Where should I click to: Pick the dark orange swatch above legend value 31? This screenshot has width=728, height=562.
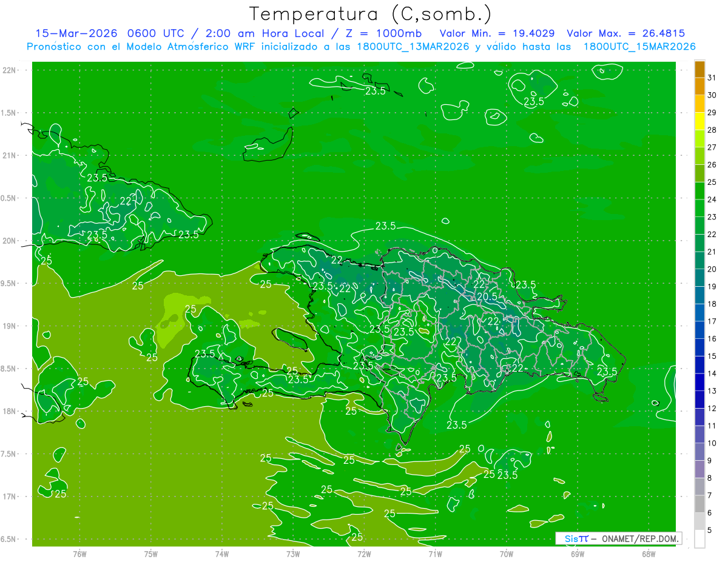pyautogui.click(x=699, y=69)
